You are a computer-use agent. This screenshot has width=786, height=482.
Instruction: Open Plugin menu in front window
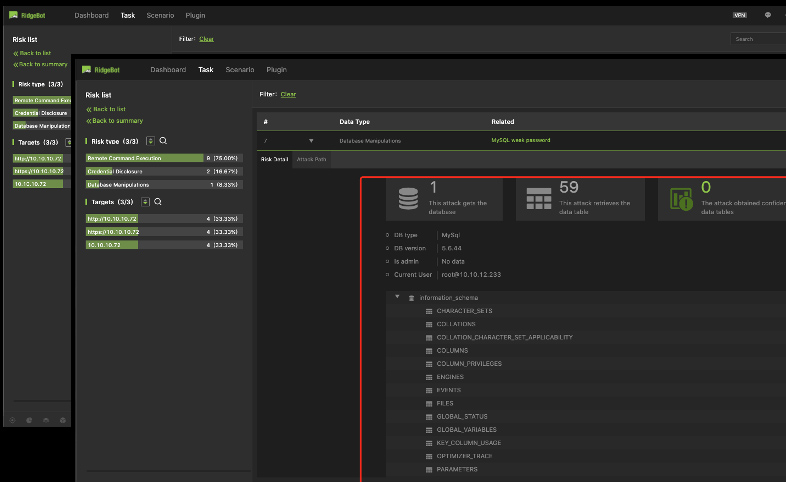(276, 70)
